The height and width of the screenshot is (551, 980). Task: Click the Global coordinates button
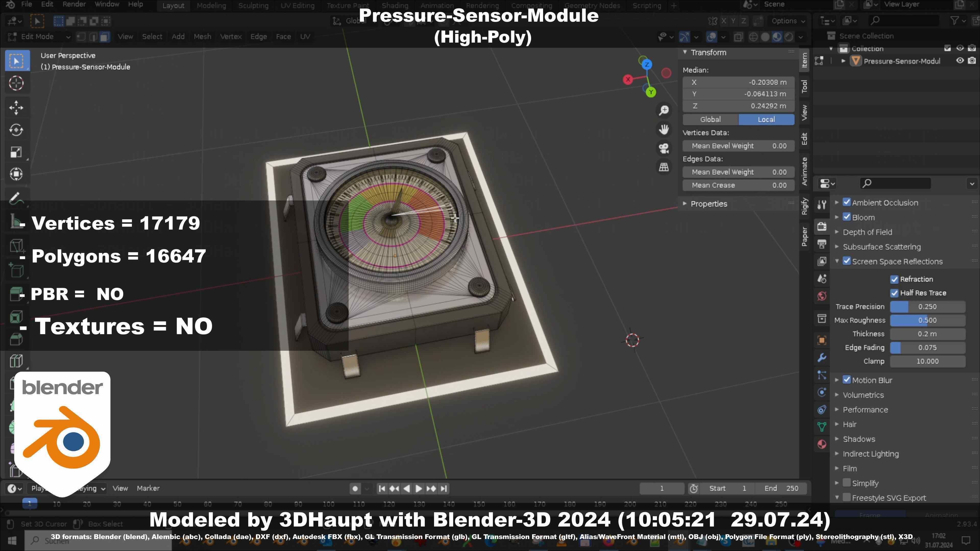click(x=710, y=120)
